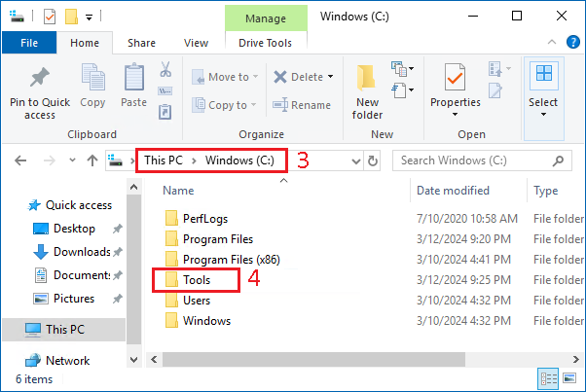Click the New folder icon
The width and height of the screenshot is (586, 392).
tap(366, 78)
